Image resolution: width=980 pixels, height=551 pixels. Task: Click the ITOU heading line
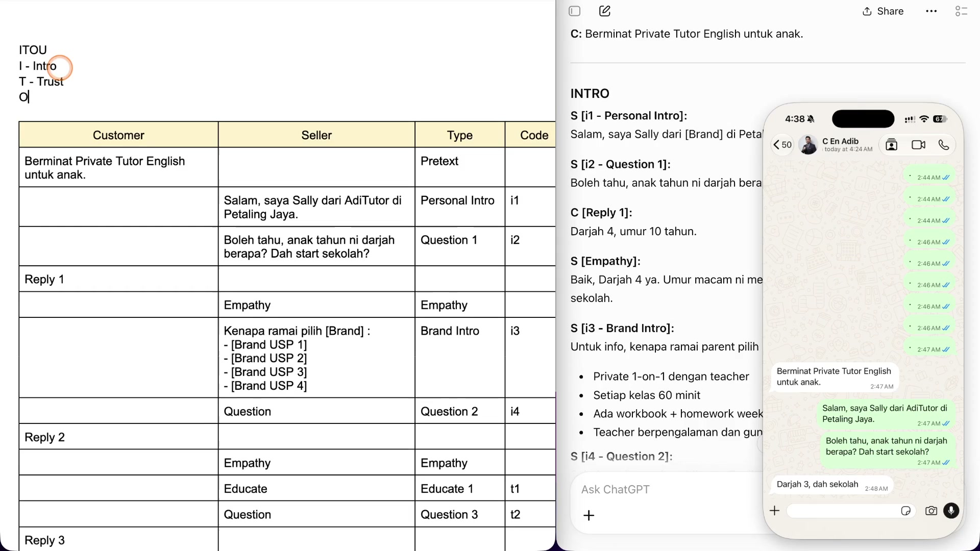33,50
